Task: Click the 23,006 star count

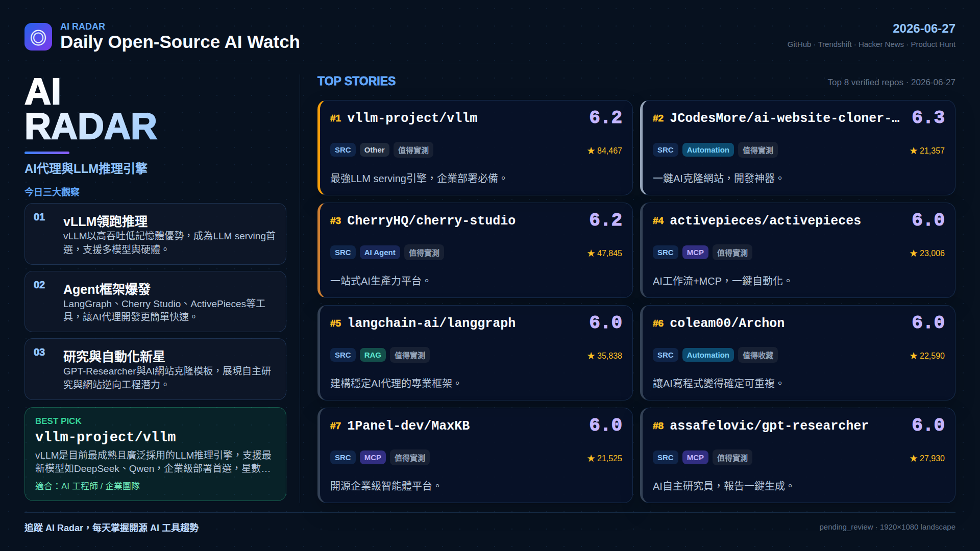Action: pyautogui.click(x=927, y=253)
